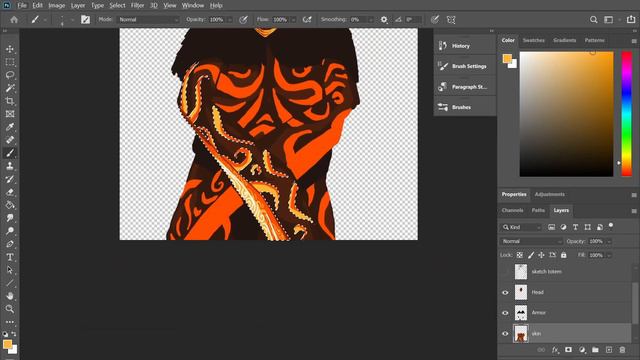
Task: Select the Rectangular Marquee tool
Action: (10, 62)
